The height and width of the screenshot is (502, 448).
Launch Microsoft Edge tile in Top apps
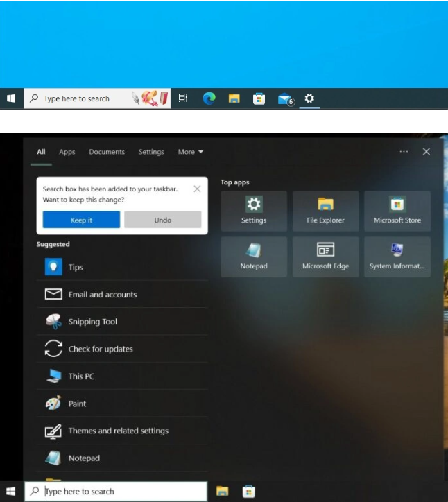(325, 257)
